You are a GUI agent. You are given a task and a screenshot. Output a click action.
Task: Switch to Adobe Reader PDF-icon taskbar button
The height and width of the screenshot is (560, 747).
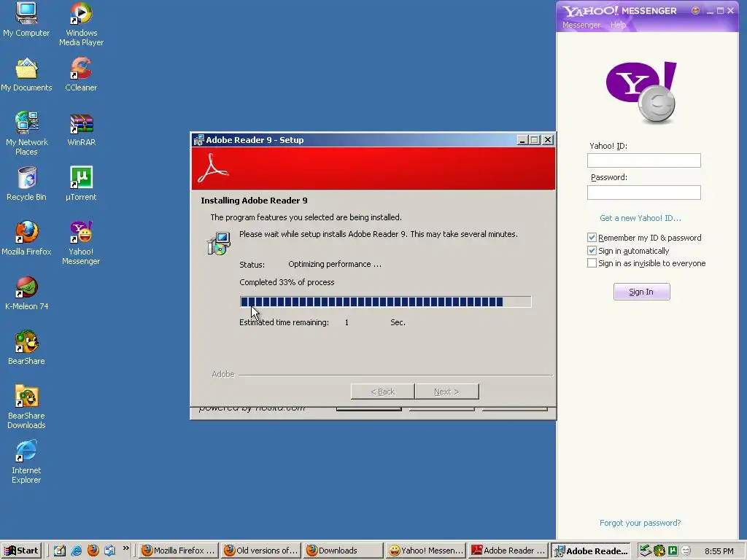pos(508,551)
